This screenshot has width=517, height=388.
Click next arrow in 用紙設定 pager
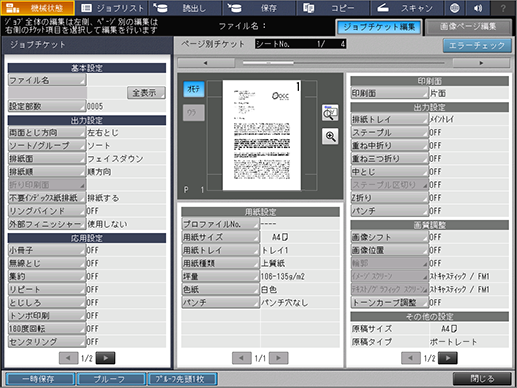pyautogui.click(x=279, y=358)
